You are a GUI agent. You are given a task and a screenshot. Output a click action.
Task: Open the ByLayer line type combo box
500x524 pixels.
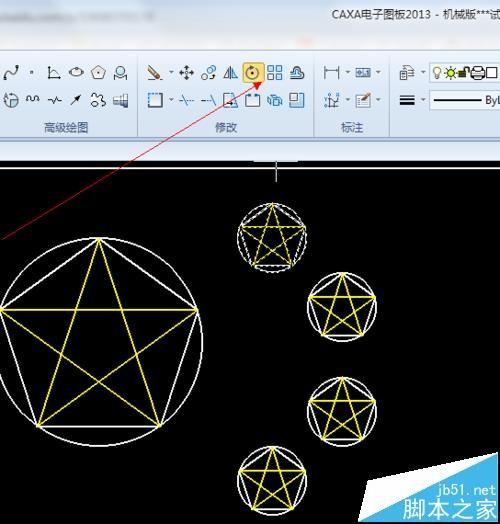click(465, 100)
